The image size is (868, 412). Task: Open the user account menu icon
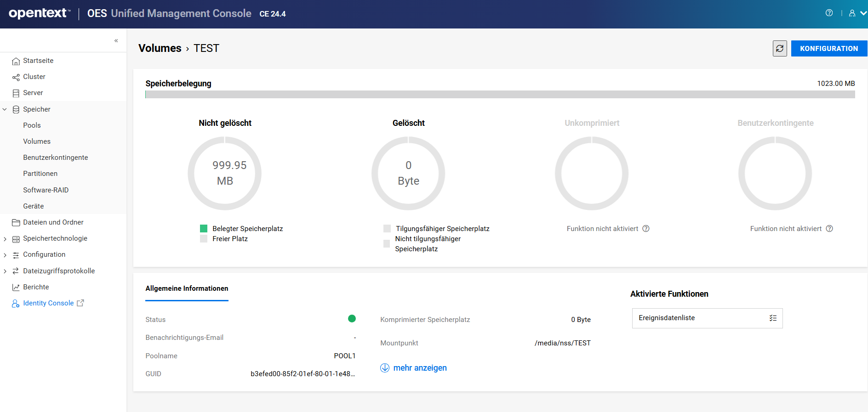click(852, 13)
